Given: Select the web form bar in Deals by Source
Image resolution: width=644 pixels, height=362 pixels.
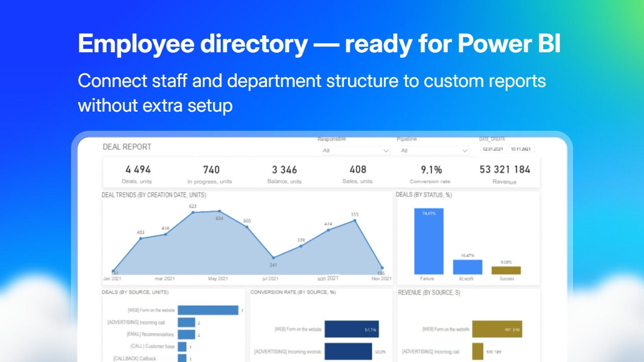Looking at the screenshot, I should point(208,310).
